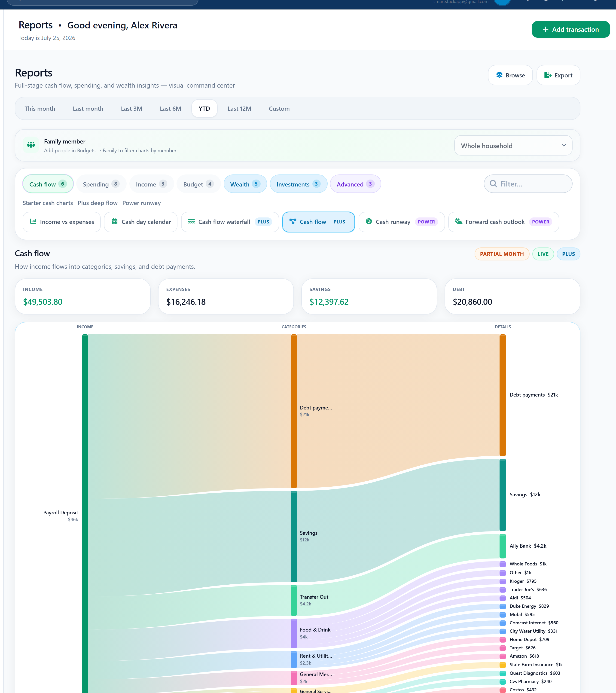Click the Expenses summary card
Viewport: 616px width, 693px height.
click(x=226, y=296)
